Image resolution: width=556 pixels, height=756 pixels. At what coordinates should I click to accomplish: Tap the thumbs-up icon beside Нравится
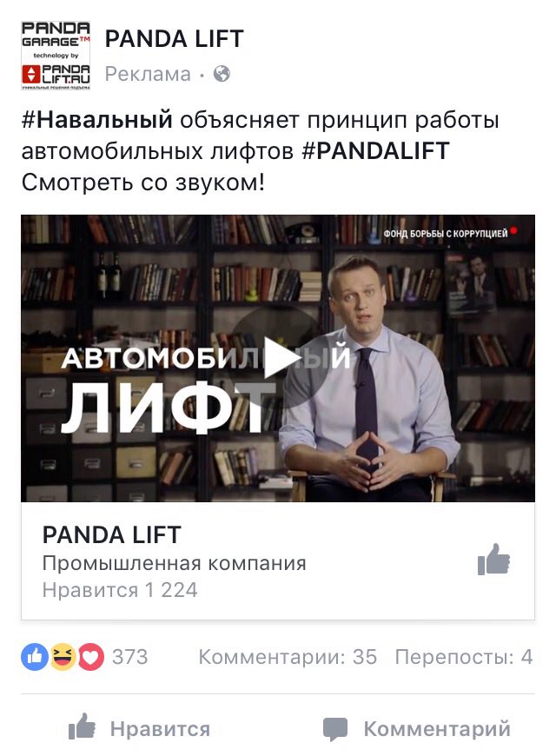point(82,726)
